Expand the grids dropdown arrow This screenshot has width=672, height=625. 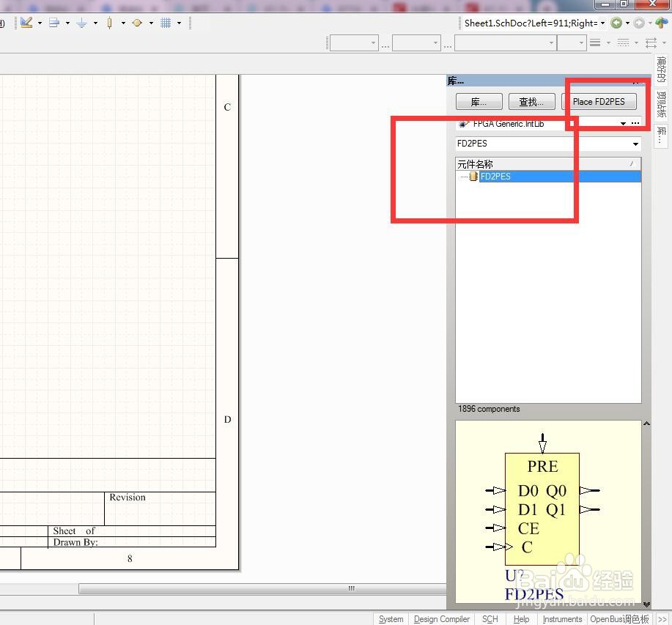179,23
